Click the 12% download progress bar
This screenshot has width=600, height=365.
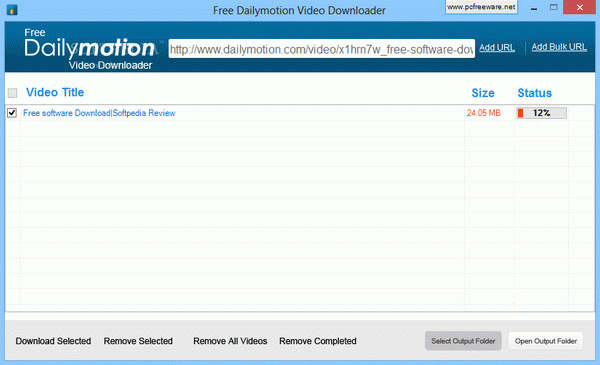(541, 113)
